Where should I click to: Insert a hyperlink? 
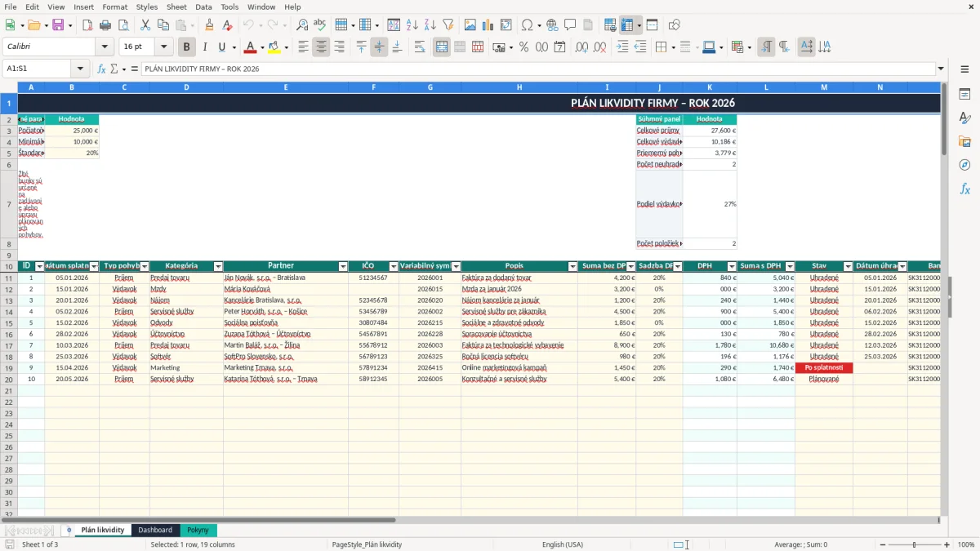coord(552,25)
